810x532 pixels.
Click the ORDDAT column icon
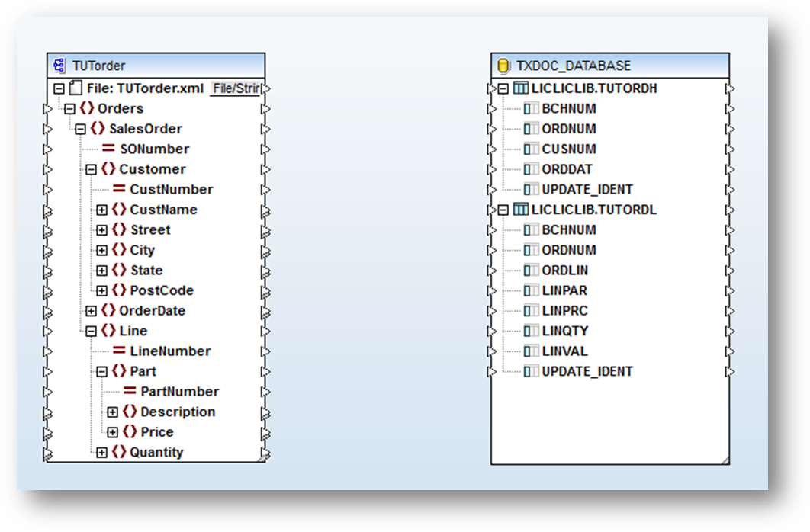click(531, 169)
